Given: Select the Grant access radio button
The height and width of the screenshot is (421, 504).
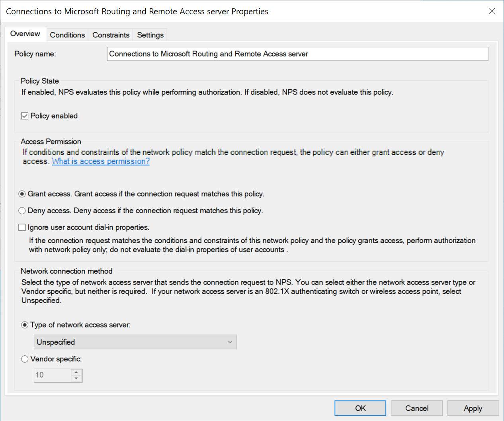Looking at the screenshot, I should 22,194.
